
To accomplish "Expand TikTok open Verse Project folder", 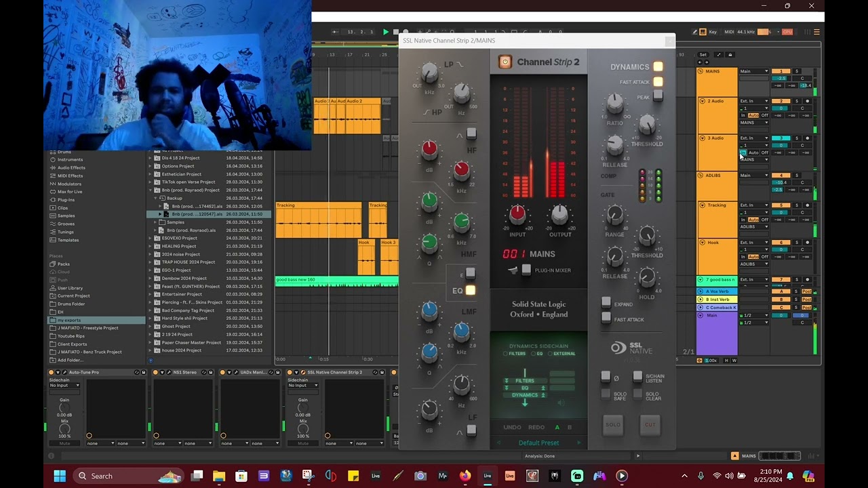I will (151, 182).
